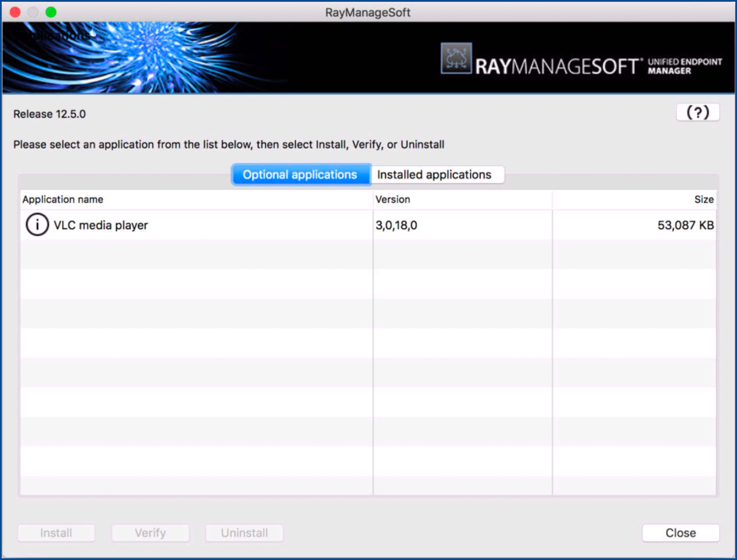Click the Release 12.5.0 label
The height and width of the screenshot is (560, 737).
point(49,114)
